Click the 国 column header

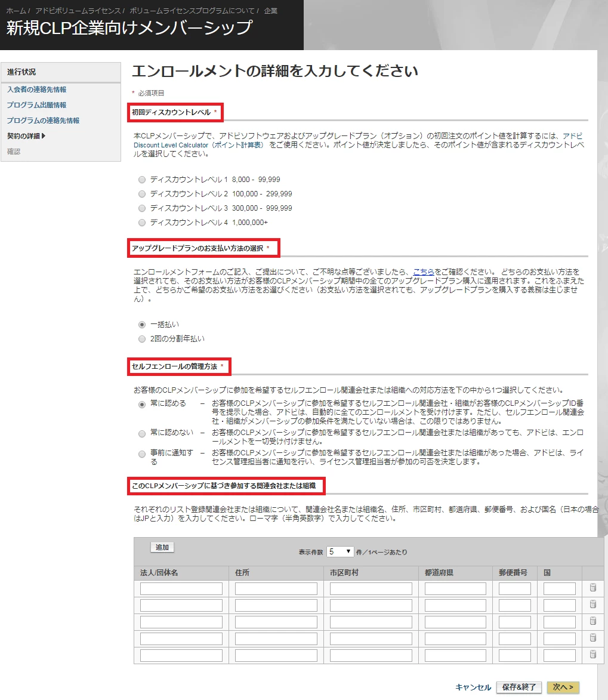click(547, 573)
